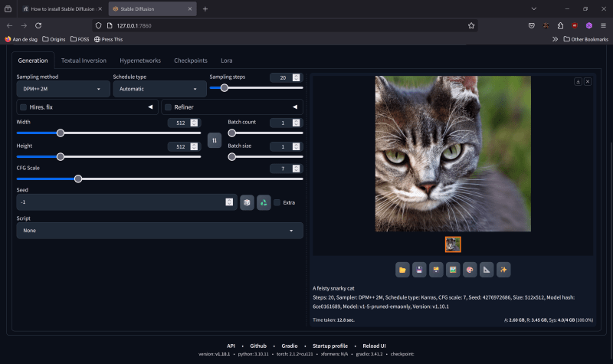
Task: Enable the Hires. fix checkbox
Action: (x=24, y=107)
